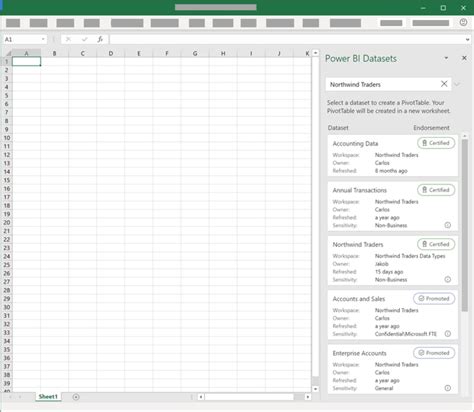Open info icon for Northwind Traders dataset sensitivity
Image resolution: width=474 pixels, height=412 pixels.
(448, 279)
